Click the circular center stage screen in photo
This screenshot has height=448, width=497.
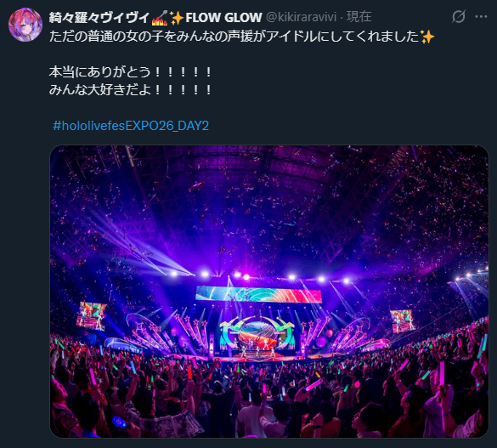coord(259,335)
